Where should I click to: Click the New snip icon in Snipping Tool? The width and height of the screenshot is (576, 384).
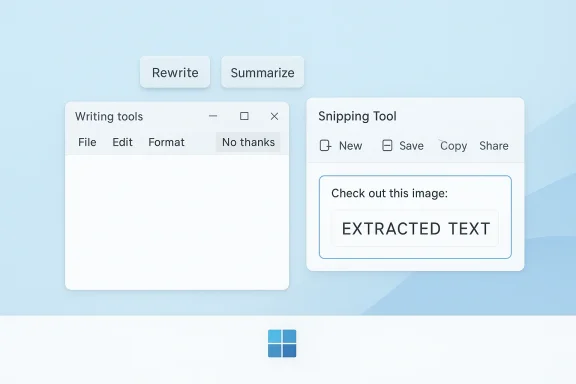click(325, 146)
